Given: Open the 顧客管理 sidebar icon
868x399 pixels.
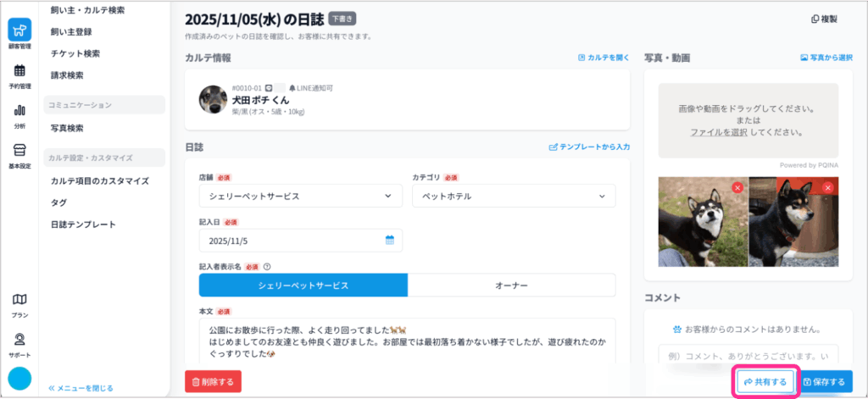Looking at the screenshot, I should point(19,34).
